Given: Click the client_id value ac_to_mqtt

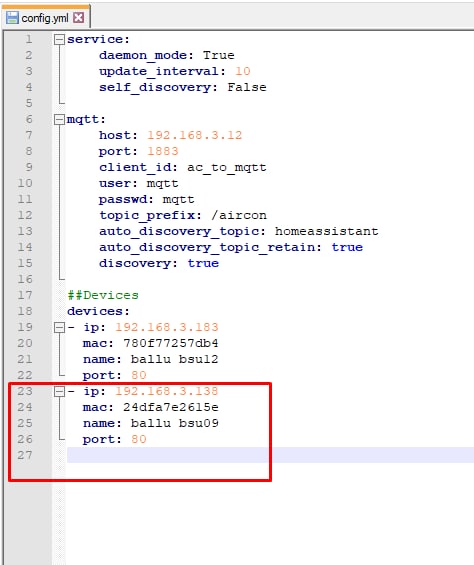Looking at the screenshot, I should tap(226, 168).
